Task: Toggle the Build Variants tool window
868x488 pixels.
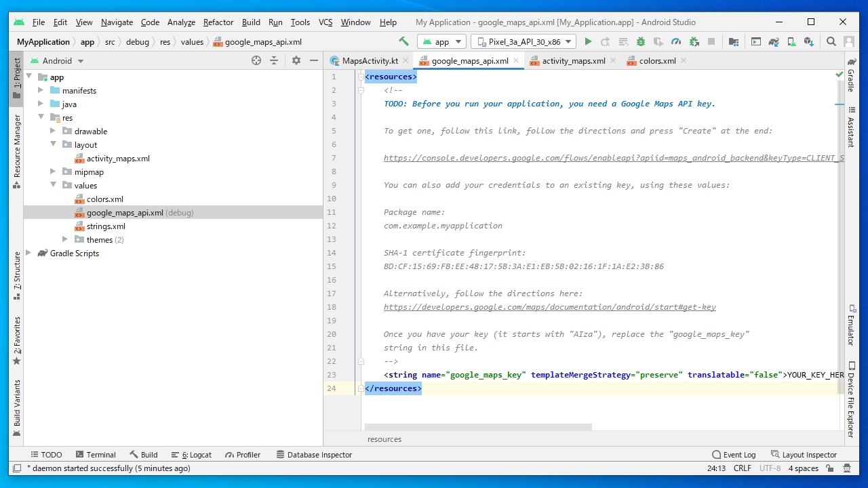Action: click(x=17, y=408)
